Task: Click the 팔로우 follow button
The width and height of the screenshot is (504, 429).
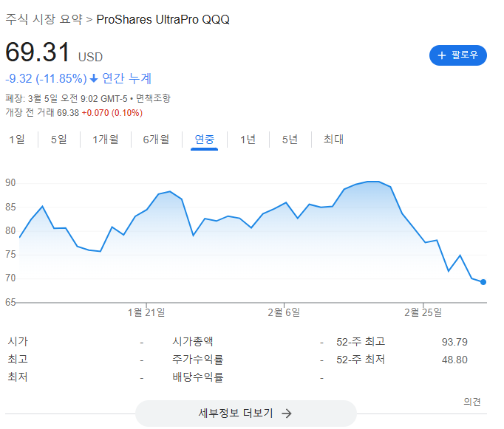Action: click(x=457, y=55)
